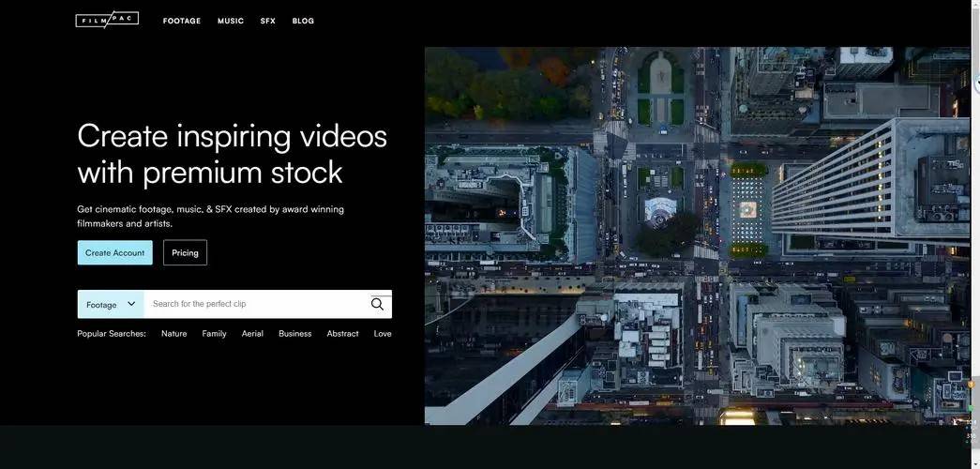The image size is (980, 469).
Task: Select the Nature popular search
Action: pyautogui.click(x=173, y=334)
